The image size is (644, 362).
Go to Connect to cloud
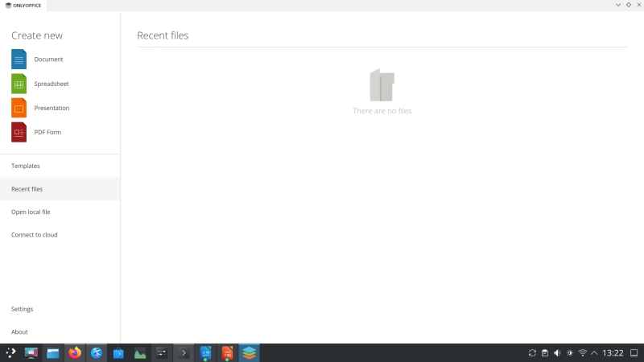coord(60,235)
